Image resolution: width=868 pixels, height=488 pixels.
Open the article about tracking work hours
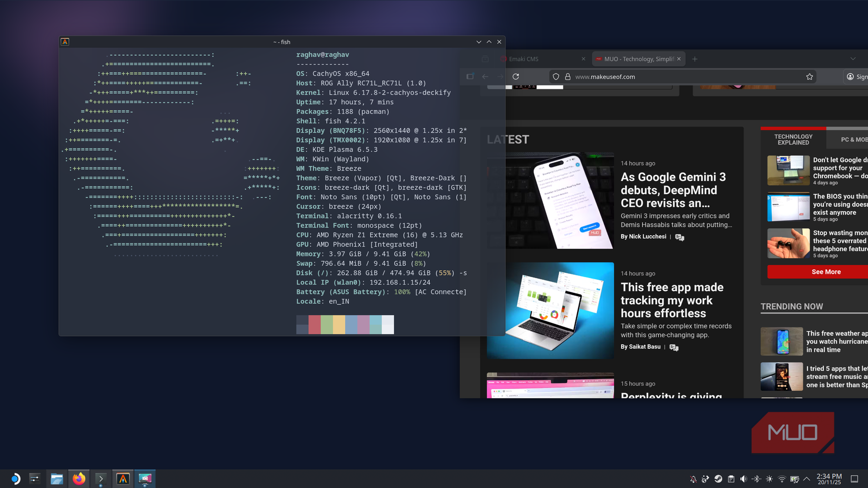pos(672,300)
